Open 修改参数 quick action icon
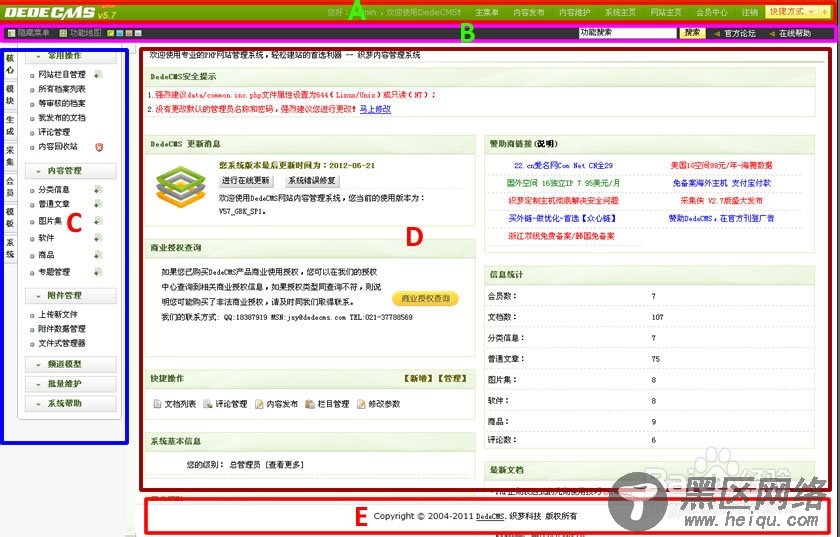 coord(361,404)
